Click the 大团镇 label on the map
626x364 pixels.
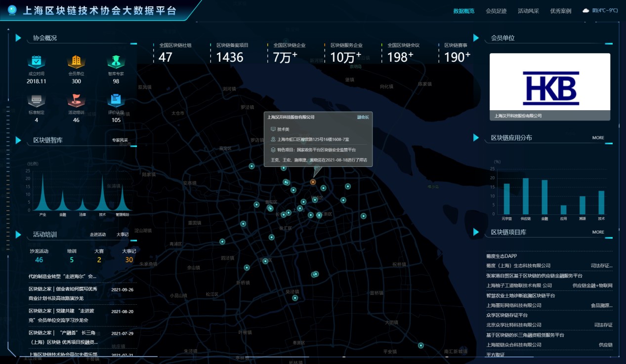coord(391,322)
